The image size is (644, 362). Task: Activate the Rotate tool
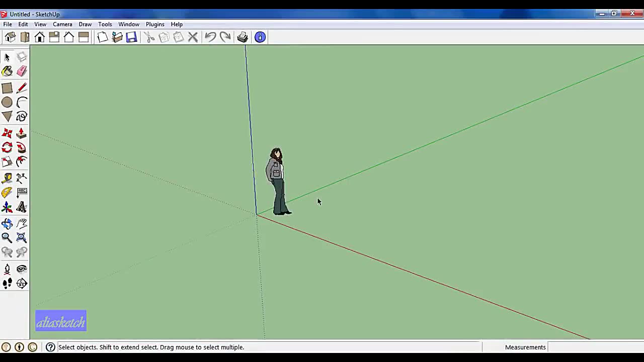pos(8,147)
